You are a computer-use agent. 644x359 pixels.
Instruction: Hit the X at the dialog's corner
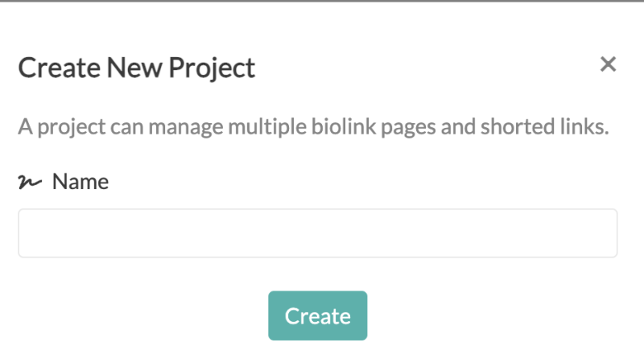(608, 64)
